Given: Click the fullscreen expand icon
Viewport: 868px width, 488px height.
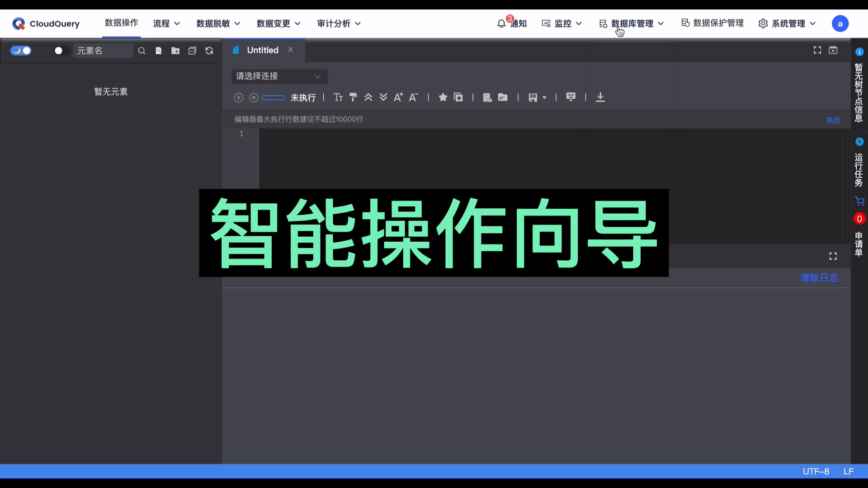Looking at the screenshot, I should pyautogui.click(x=817, y=50).
